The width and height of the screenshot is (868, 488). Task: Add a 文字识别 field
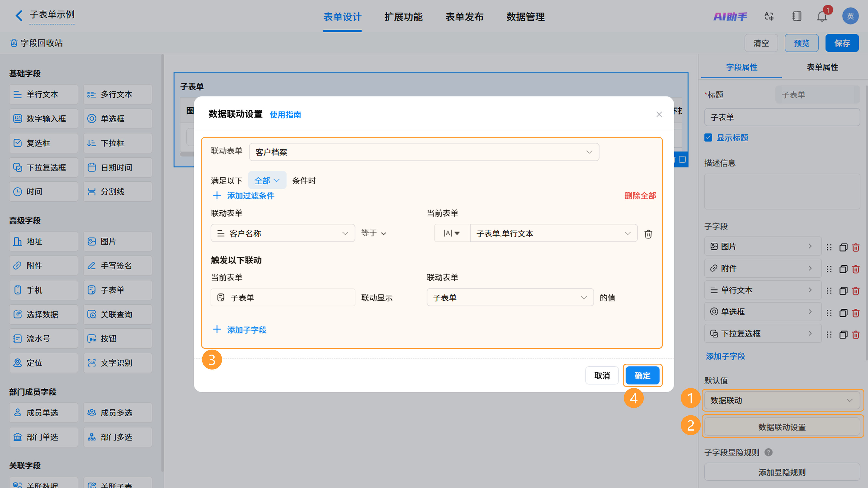coord(118,363)
